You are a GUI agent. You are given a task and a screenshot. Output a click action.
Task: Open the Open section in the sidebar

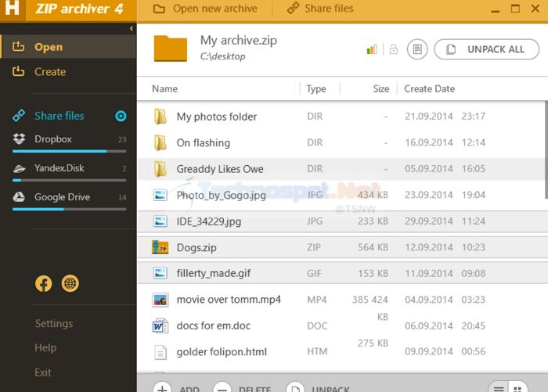pyautogui.click(x=68, y=46)
